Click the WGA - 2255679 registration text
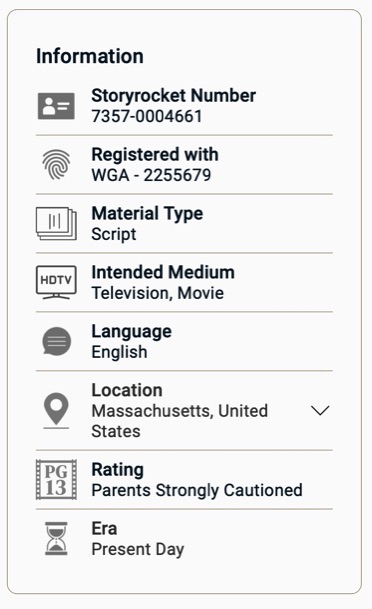 point(151,175)
